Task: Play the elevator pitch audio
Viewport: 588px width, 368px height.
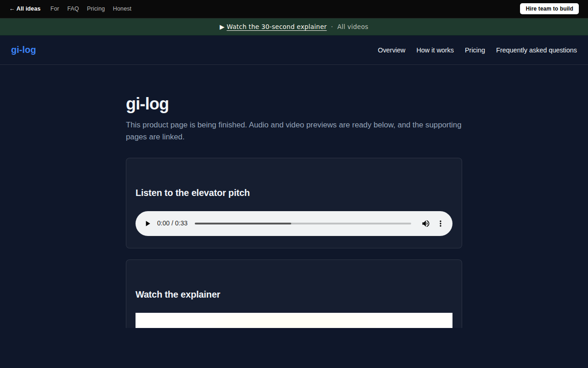Action: [x=147, y=224]
